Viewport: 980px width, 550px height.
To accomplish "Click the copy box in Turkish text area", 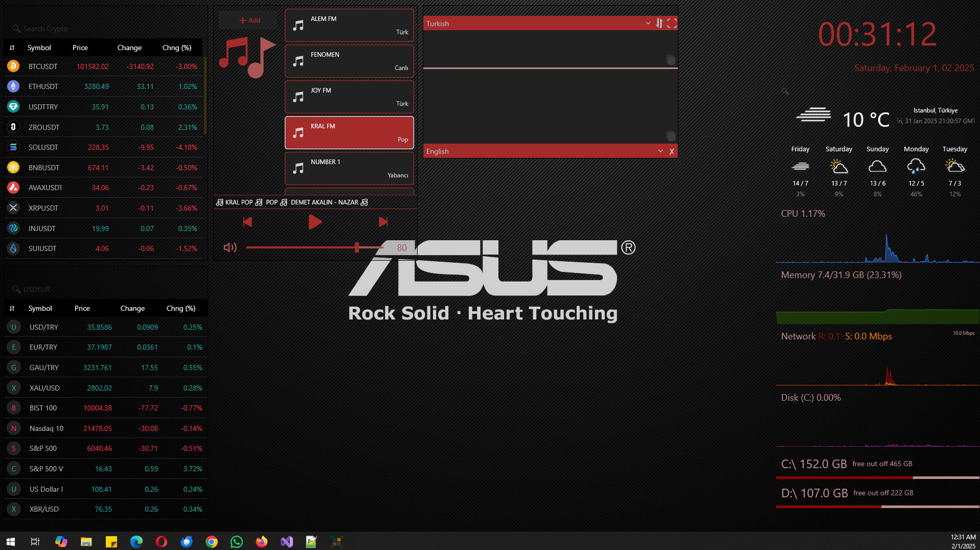I will pyautogui.click(x=671, y=60).
